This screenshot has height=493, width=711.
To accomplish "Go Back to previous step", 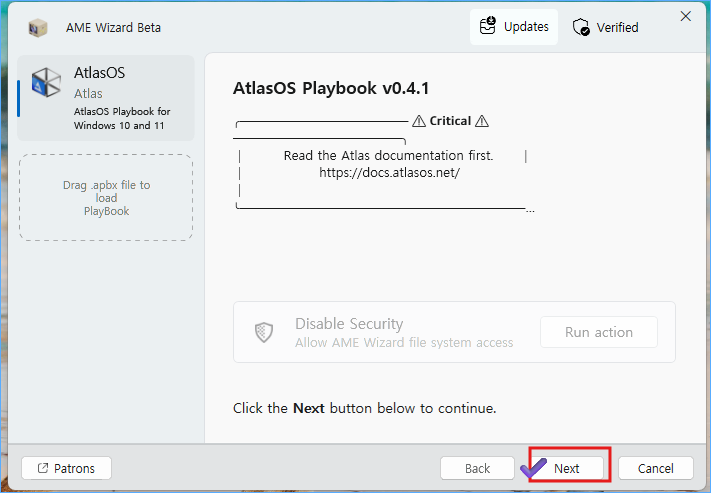I will coord(477,468).
